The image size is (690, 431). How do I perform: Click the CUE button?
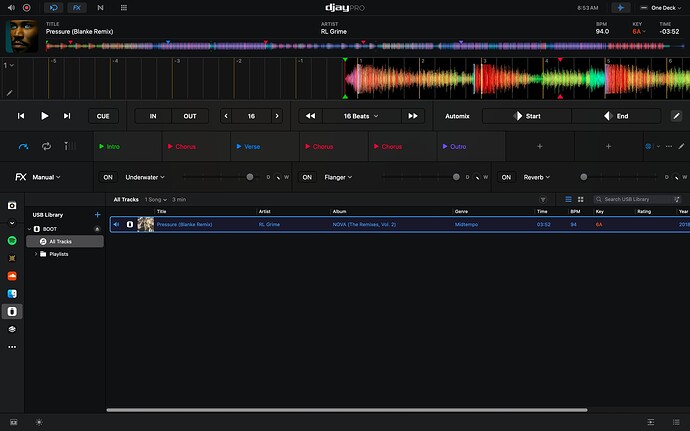point(103,116)
